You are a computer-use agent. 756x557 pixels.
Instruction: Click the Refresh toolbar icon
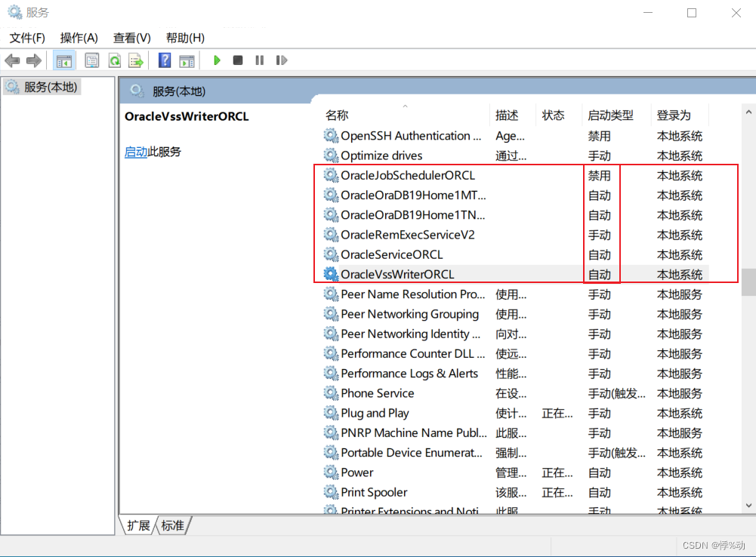tap(115, 60)
